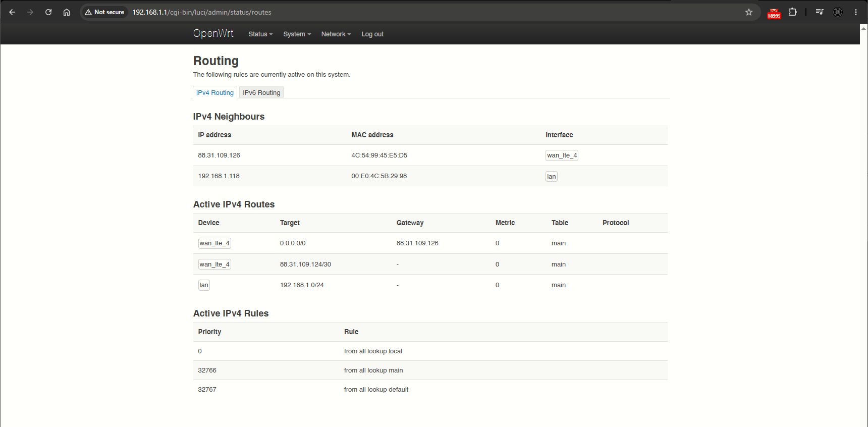Expand the System dropdown menu
868x427 pixels.
pyautogui.click(x=297, y=34)
